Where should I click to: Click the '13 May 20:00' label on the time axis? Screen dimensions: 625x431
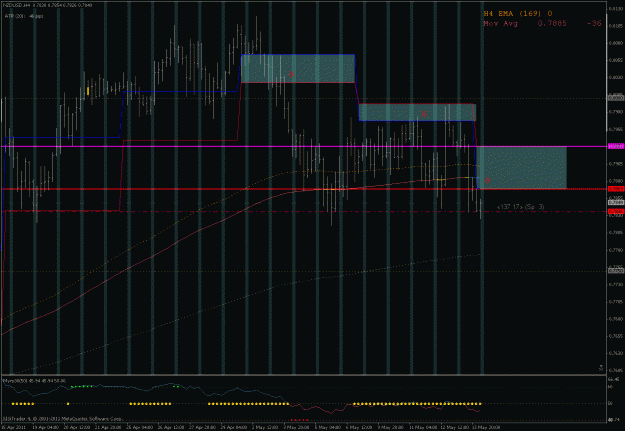(486, 427)
